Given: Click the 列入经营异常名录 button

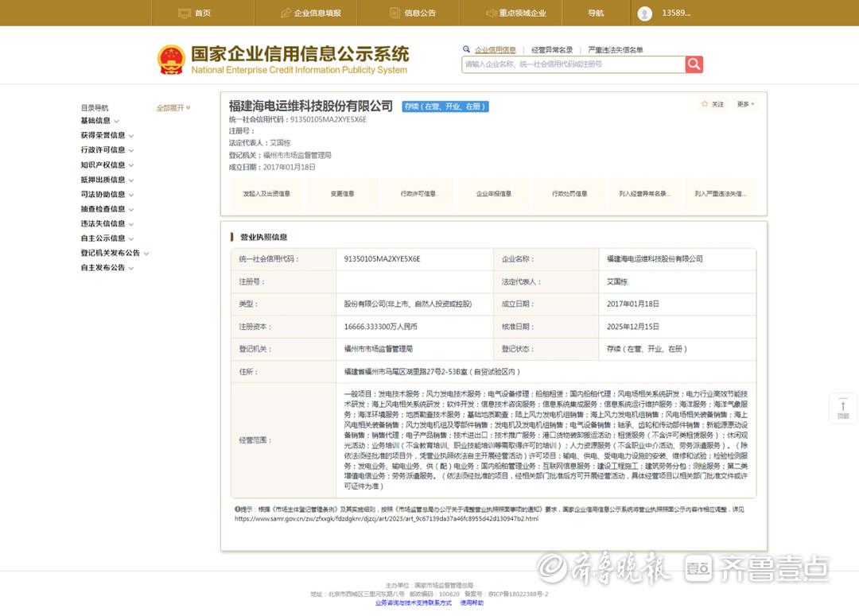Looking at the screenshot, I should [x=645, y=194].
